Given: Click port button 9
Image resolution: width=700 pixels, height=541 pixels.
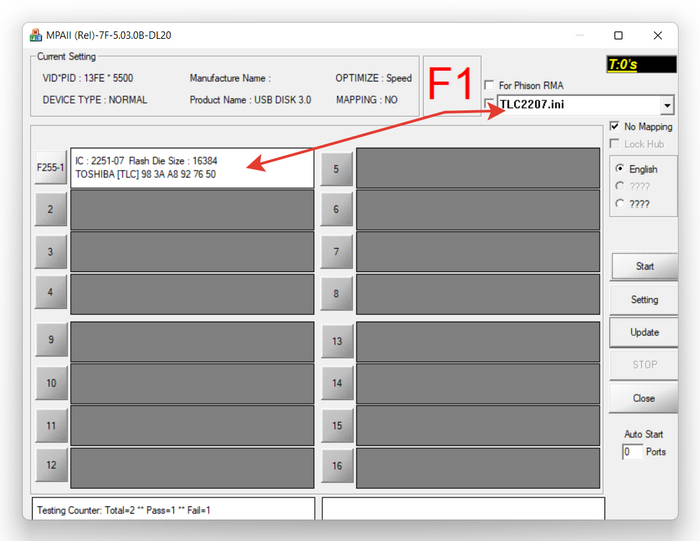Looking at the screenshot, I should tap(51, 339).
